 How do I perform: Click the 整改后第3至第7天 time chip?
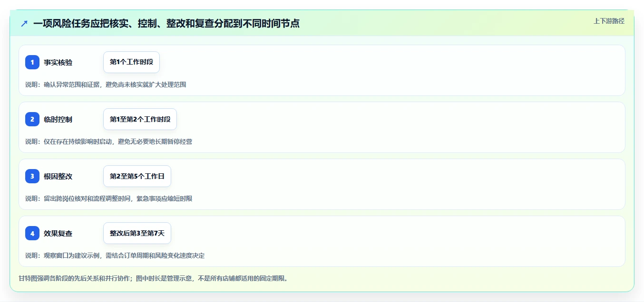coord(137,233)
